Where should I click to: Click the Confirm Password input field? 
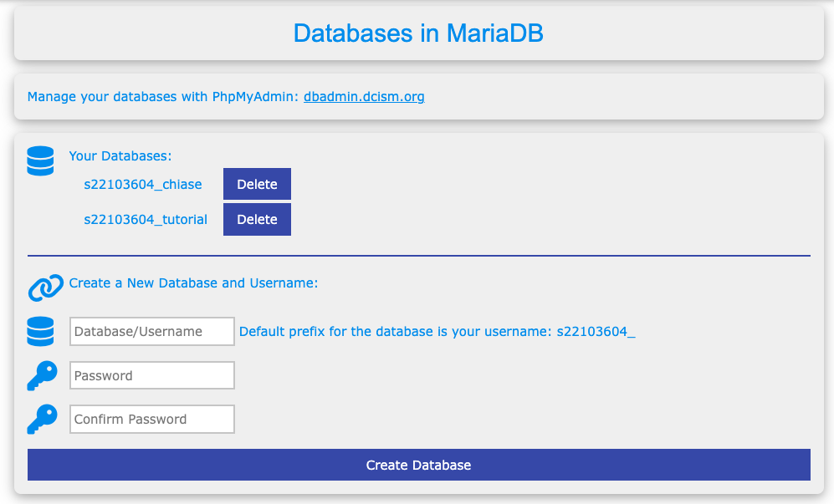(x=151, y=419)
